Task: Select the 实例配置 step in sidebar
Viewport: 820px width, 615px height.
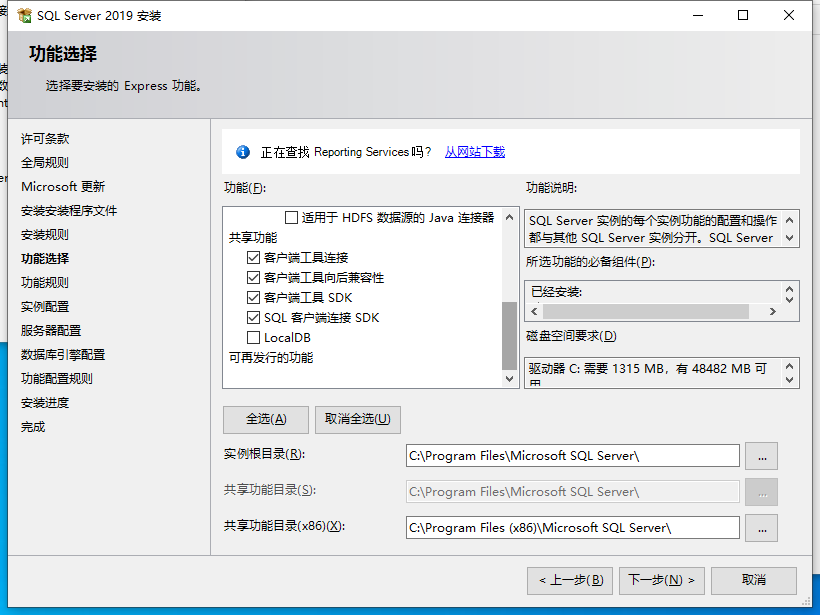Action: pyautogui.click(x=45, y=307)
